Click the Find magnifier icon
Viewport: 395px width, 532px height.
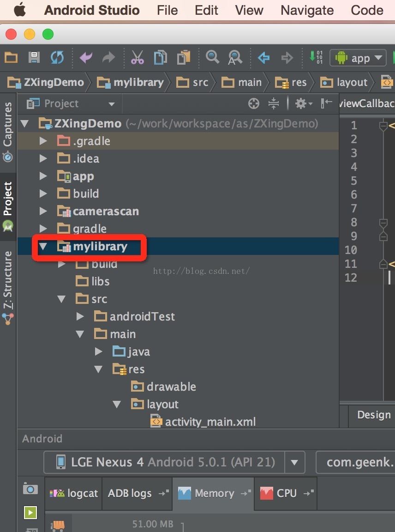click(x=212, y=57)
